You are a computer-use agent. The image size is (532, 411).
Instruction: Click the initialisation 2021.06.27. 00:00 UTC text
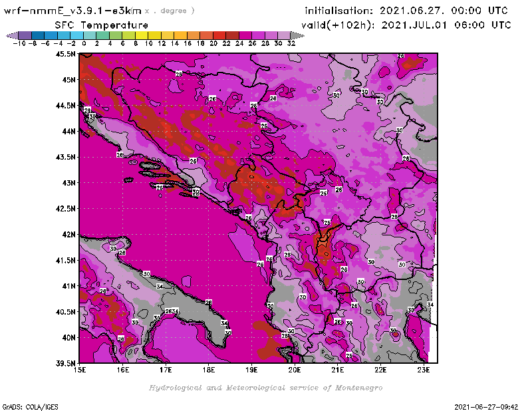click(x=406, y=11)
